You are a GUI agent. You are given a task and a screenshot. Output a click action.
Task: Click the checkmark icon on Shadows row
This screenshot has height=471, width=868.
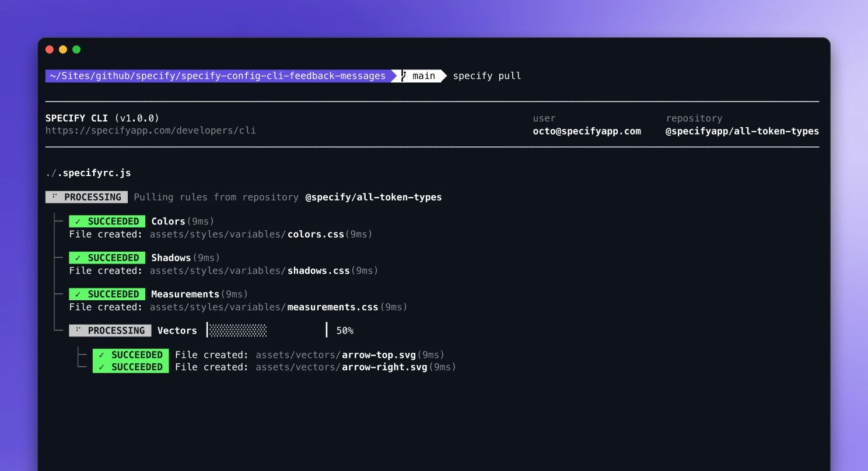[78, 258]
